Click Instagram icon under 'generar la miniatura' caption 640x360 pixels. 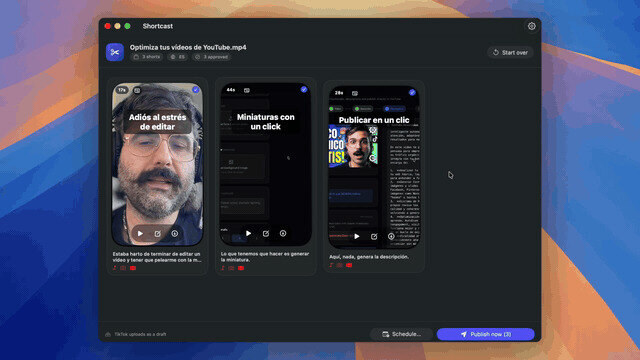tap(231, 268)
